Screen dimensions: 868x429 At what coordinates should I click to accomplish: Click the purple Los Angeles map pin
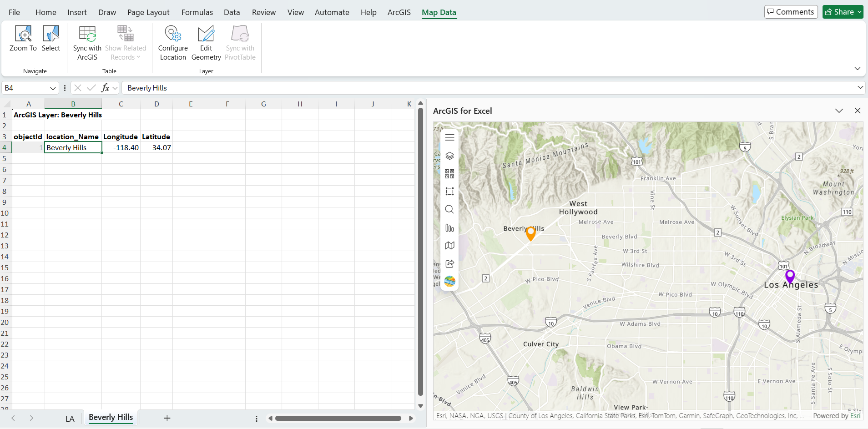click(x=790, y=276)
